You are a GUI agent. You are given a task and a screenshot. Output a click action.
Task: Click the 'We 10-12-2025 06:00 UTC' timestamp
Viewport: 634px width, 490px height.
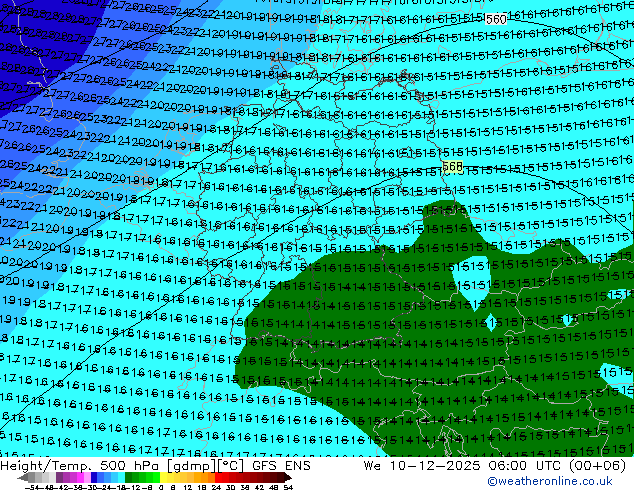[x=464, y=466]
